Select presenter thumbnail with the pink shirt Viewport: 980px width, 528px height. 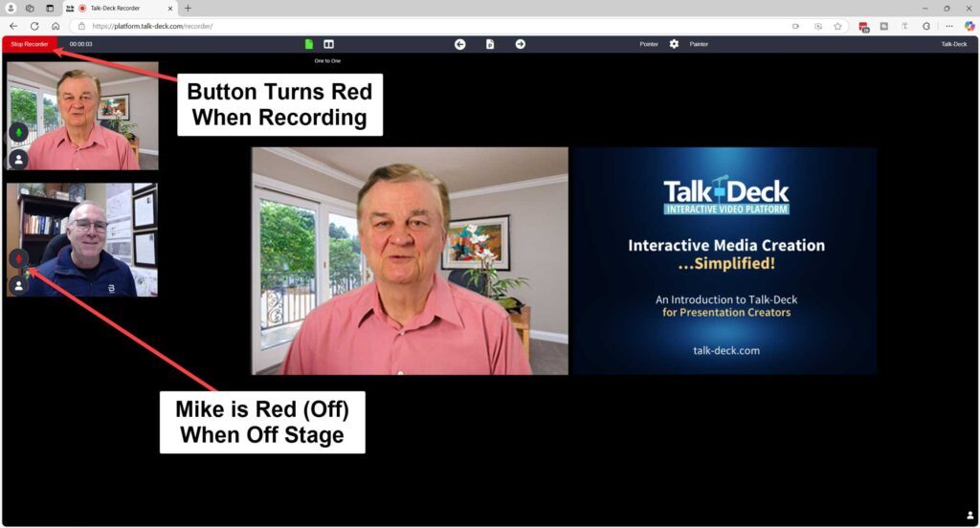pyautogui.click(x=82, y=116)
